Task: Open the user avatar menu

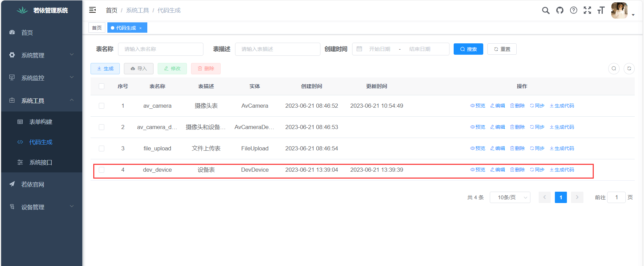Action: click(619, 10)
